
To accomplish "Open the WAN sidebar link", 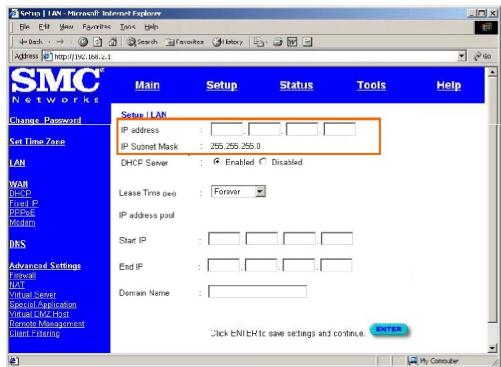I will click(19, 184).
